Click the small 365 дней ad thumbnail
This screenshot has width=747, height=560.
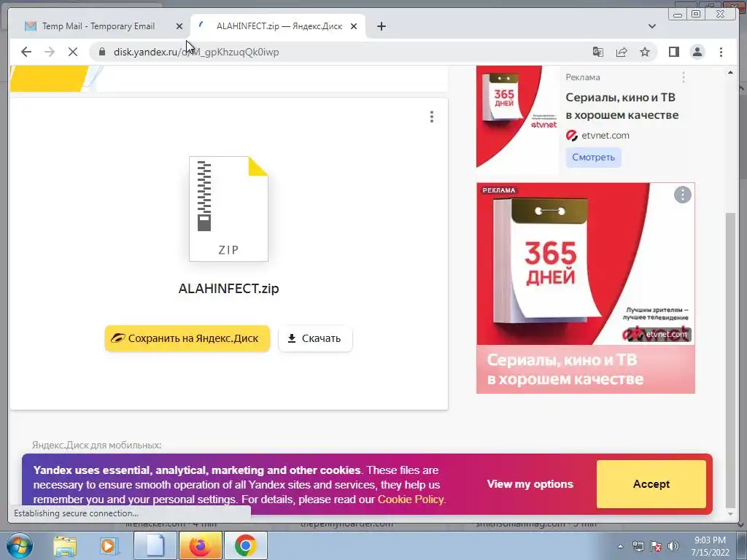click(x=517, y=117)
